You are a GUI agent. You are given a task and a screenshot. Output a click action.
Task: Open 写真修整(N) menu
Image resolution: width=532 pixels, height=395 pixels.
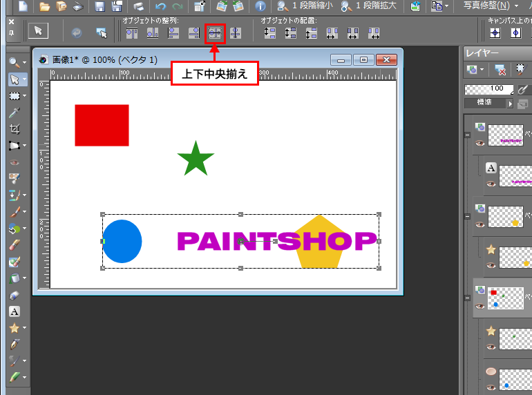pos(491,6)
